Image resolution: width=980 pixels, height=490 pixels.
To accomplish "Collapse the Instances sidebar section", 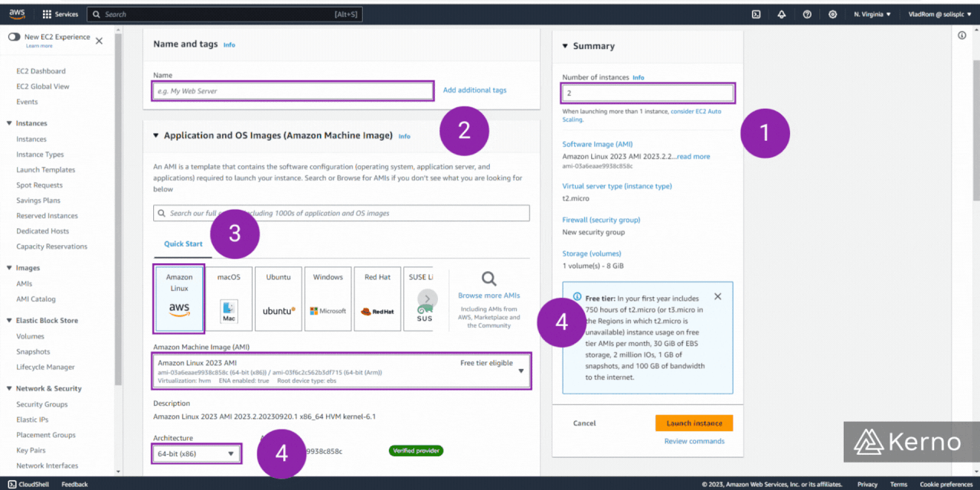I will 9,123.
